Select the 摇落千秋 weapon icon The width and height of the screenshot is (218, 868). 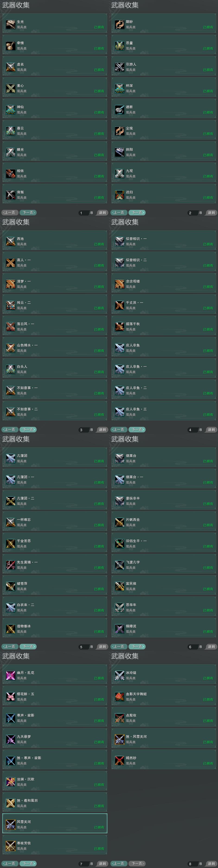[x=119, y=327]
